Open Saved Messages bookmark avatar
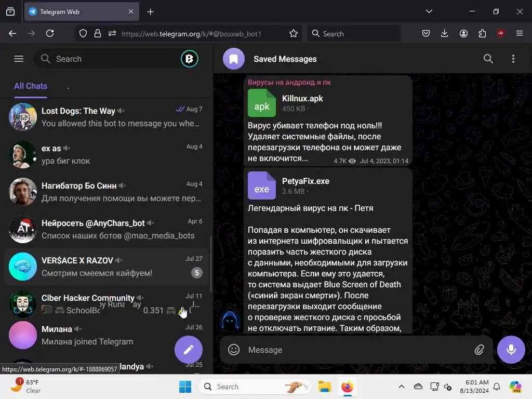 pos(233,59)
